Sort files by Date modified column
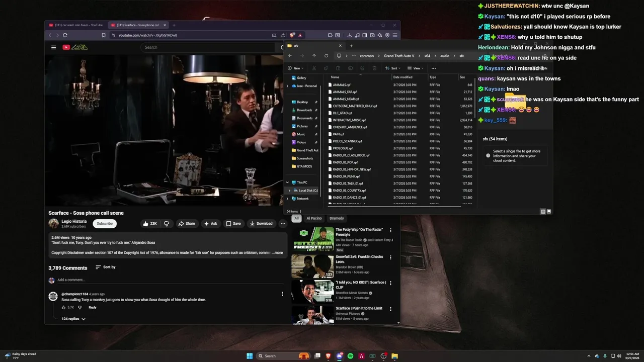Screen dimensions: 644x362 (x=403, y=77)
